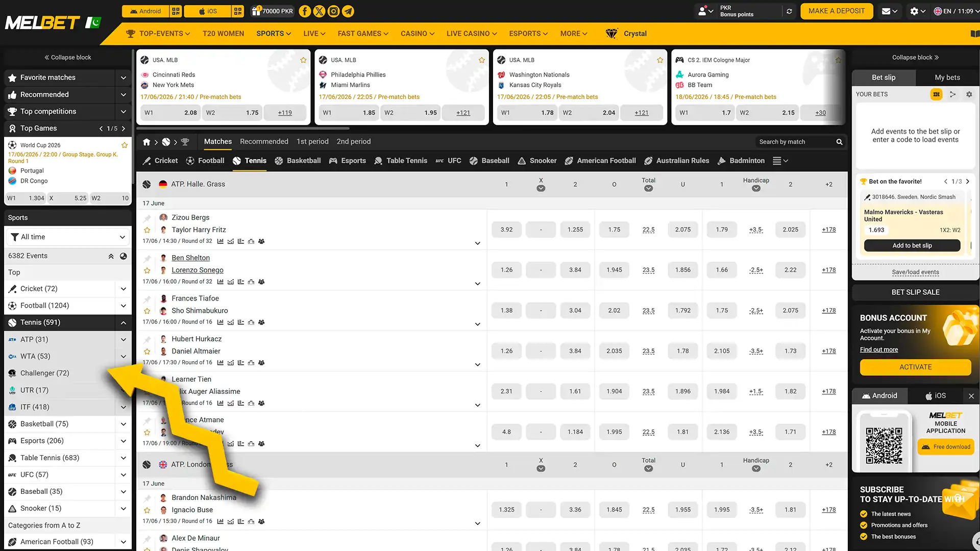Screen dimensions: 980x551
Task: Expand Favorite matches section
Action: [123, 78]
